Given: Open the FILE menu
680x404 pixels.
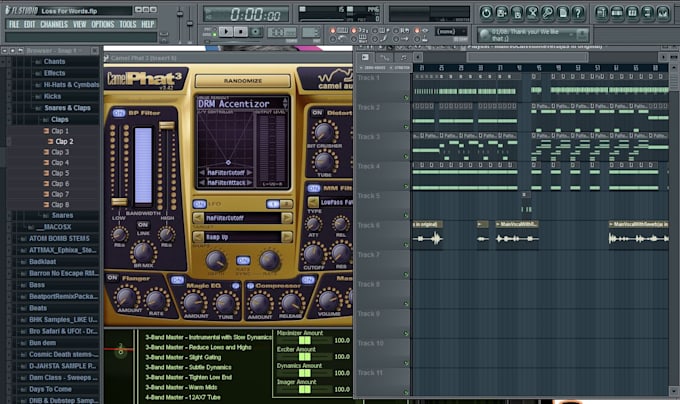Looking at the screenshot, I should 14,24.
